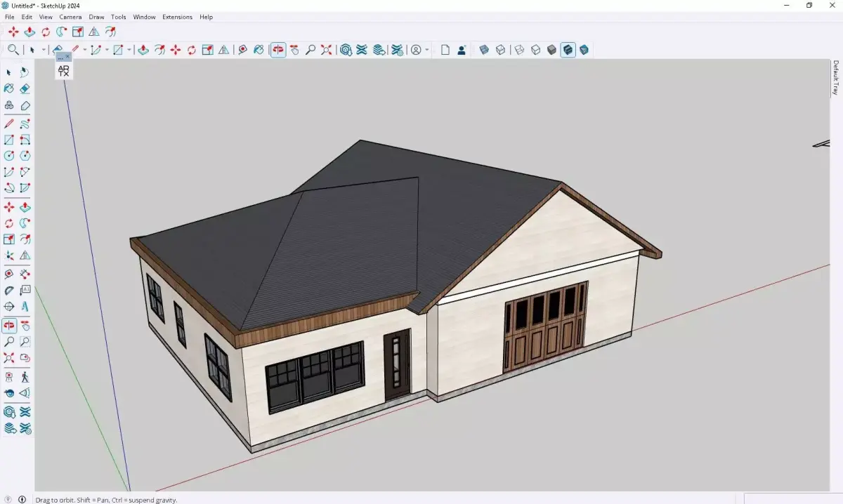Open the Window menu
Screen dimensions: 843x504
pos(145,17)
